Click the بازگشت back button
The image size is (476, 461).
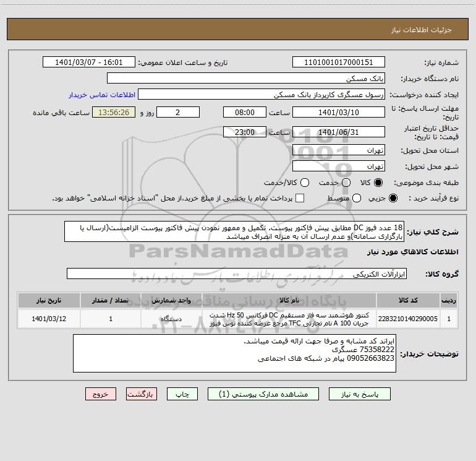pyautogui.click(x=142, y=394)
